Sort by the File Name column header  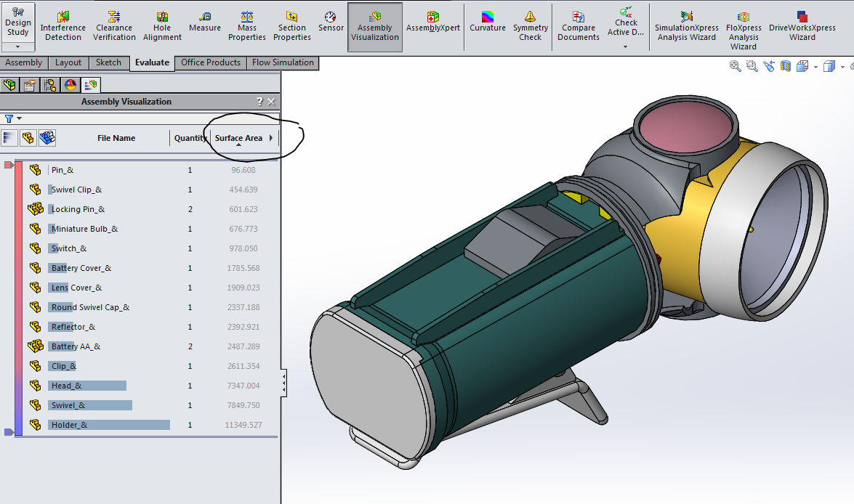coord(116,138)
